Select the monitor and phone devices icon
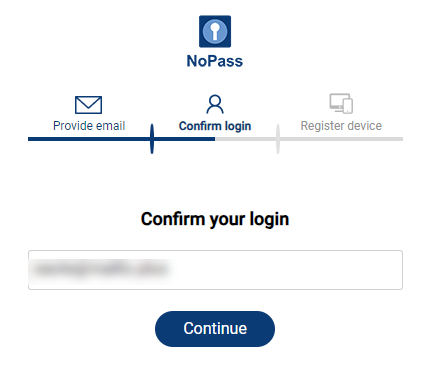 coord(341,104)
